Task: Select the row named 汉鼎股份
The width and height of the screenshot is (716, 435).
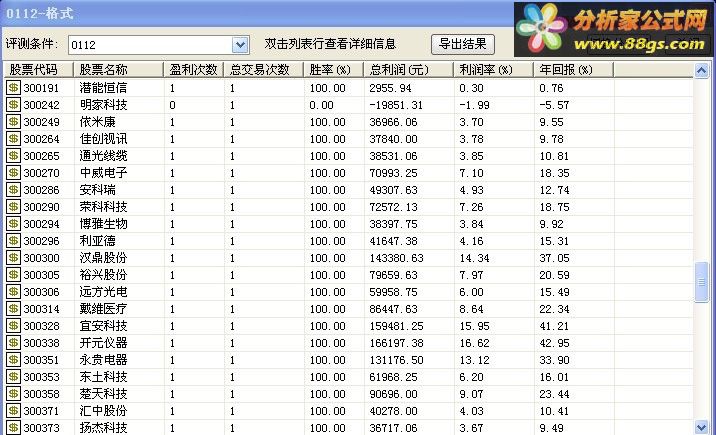Action: coord(349,257)
